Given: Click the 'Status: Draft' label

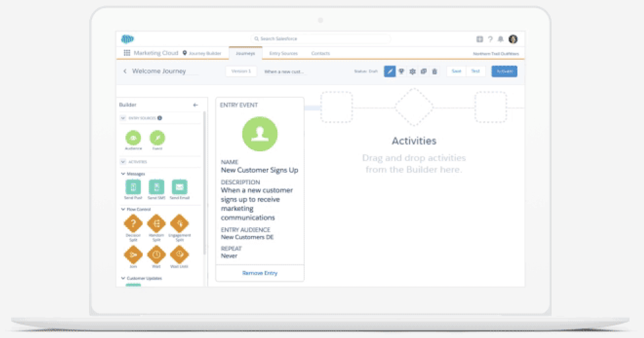Looking at the screenshot, I should tap(366, 71).
